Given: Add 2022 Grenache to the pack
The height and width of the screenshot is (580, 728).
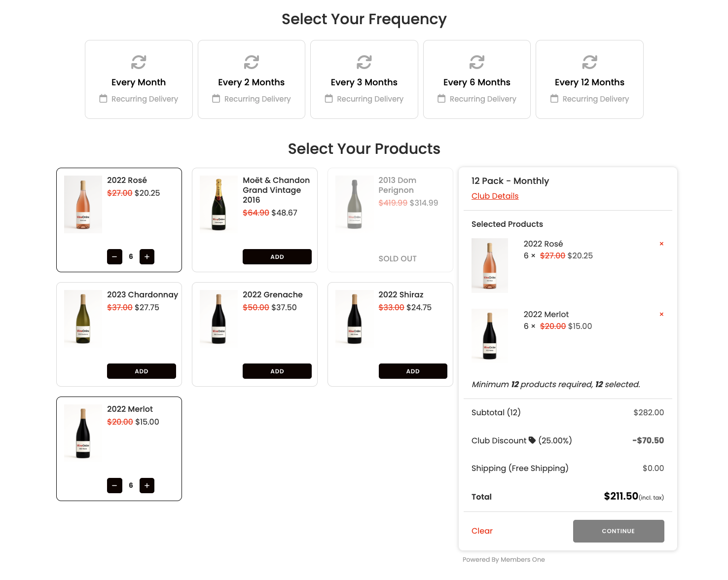Looking at the screenshot, I should (277, 371).
